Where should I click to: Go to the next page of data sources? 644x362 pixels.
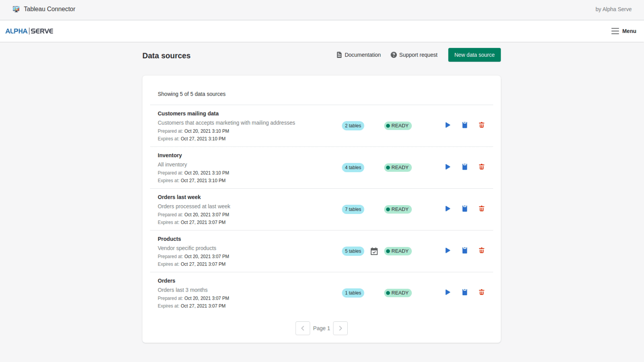click(x=340, y=328)
